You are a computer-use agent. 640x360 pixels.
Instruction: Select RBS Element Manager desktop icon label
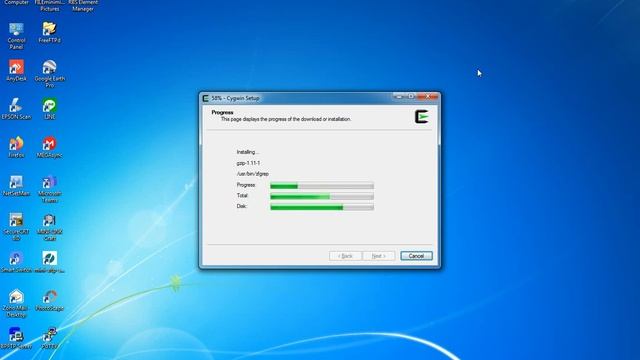tap(83, 5)
